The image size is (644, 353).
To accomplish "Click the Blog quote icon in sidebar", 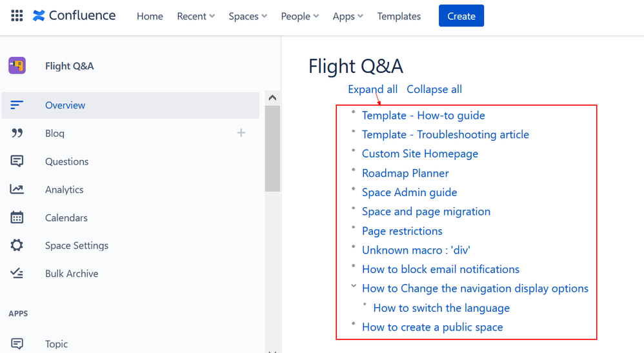I will coord(17,134).
